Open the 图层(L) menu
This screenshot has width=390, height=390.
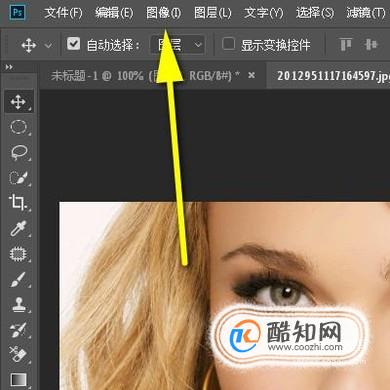[x=212, y=13]
